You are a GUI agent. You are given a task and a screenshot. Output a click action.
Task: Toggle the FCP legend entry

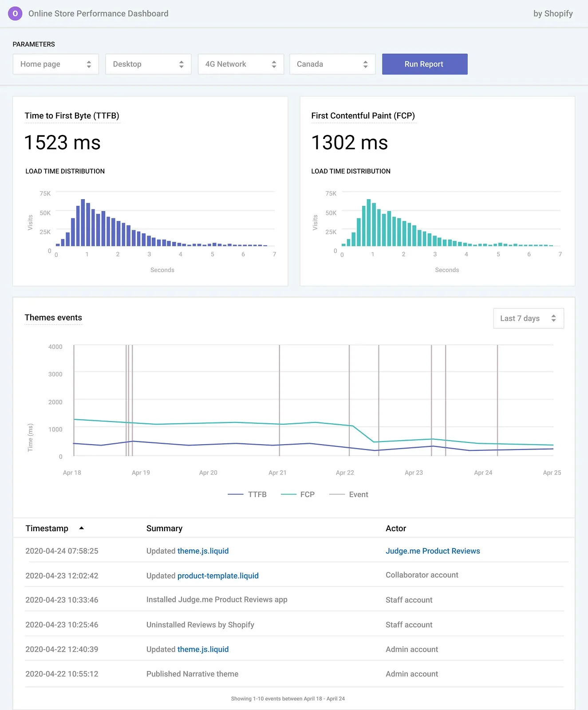pos(298,494)
